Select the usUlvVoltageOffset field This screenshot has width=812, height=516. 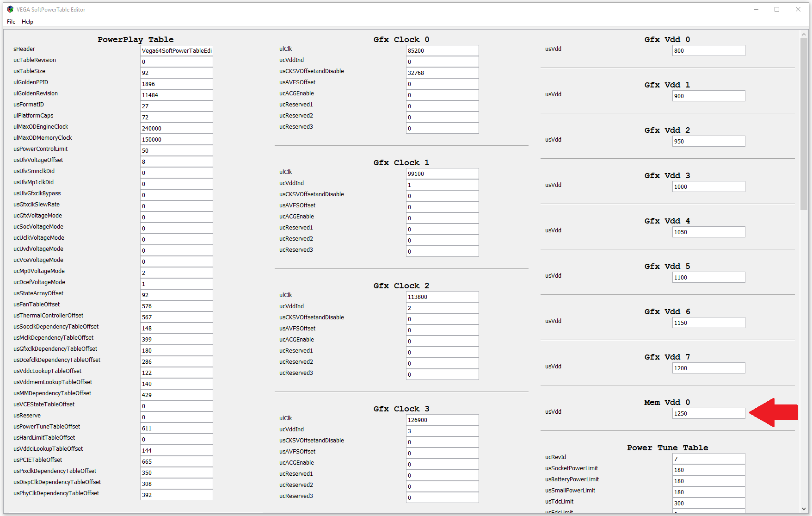click(177, 162)
